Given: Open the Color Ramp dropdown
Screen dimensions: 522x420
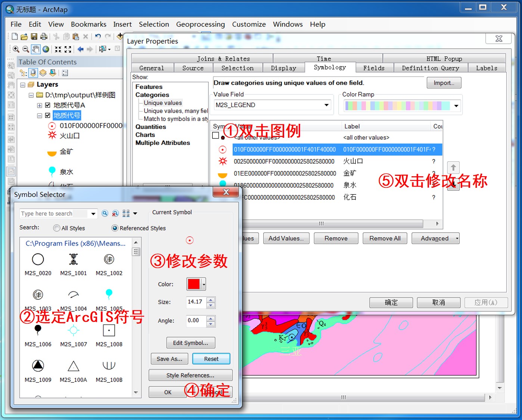Looking at the screenshot, I should pyautogui.click(x=456, y=106).
